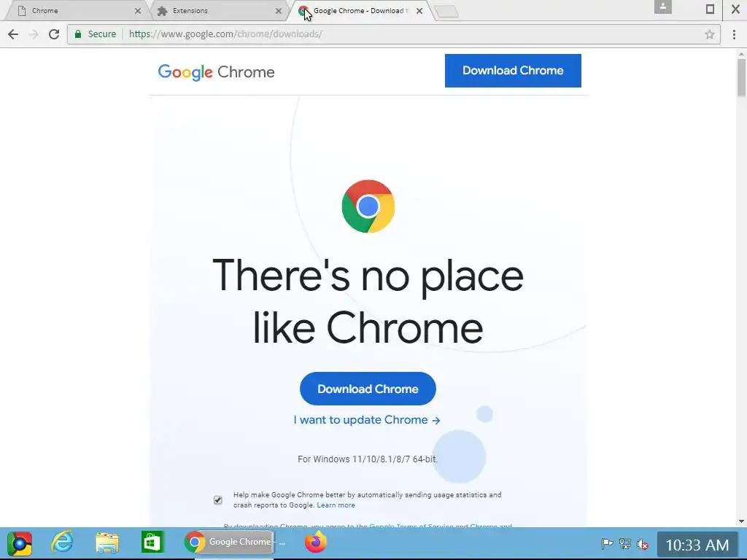Uncheck the usage statistics checkbox
Viewport: 747px width, 560px height.
[x=217, y=500]
